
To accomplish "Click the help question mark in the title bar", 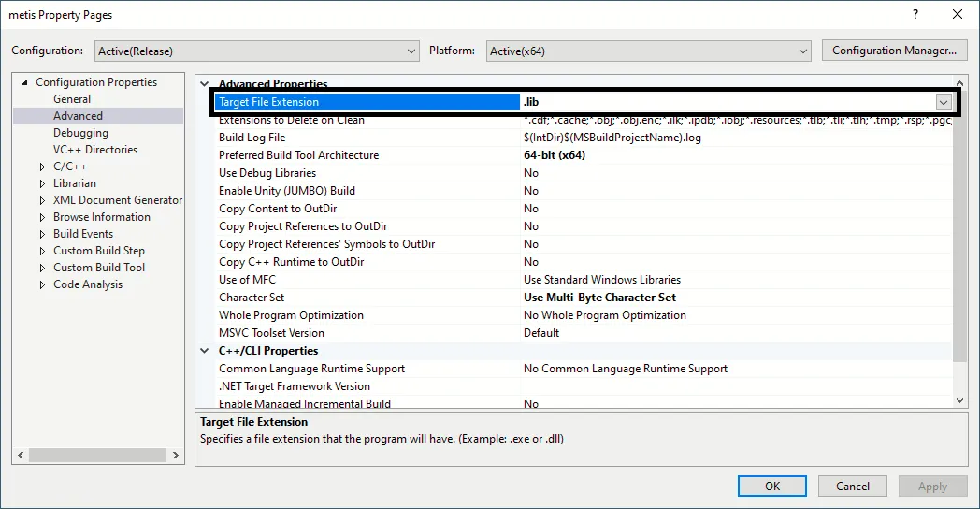I will point(915,14).
